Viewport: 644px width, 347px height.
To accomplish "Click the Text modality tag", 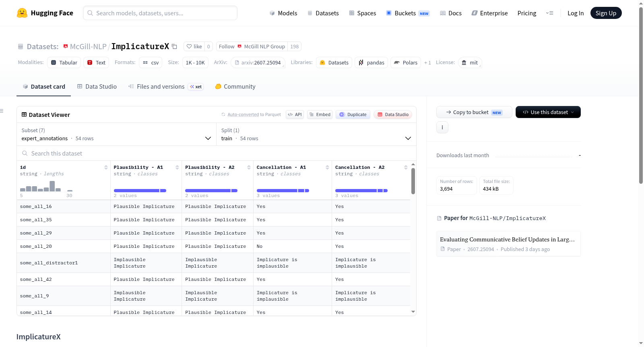I will [96, 62].
